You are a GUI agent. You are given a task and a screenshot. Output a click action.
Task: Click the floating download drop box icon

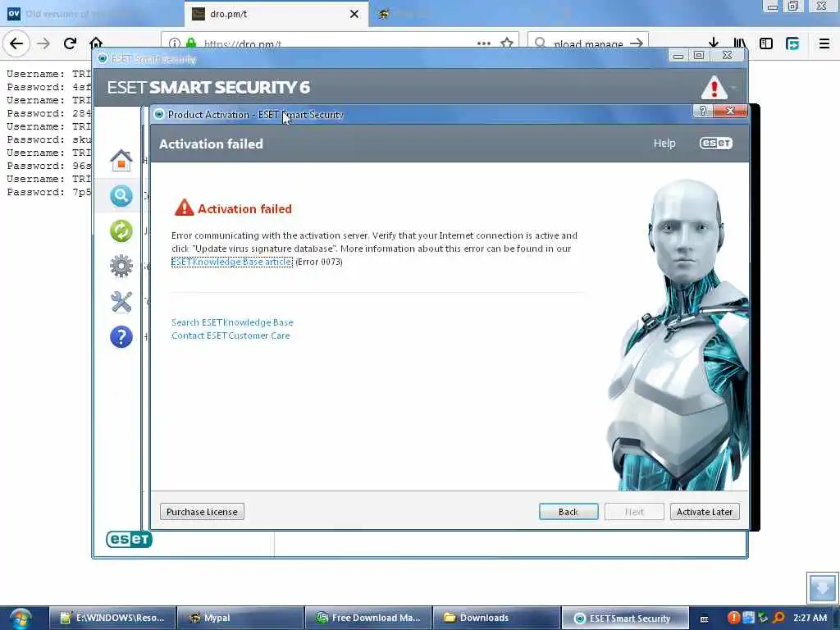[822, 587]
